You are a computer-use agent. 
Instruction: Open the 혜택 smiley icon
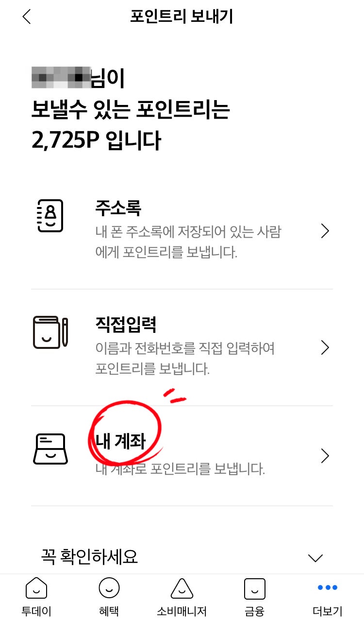click(x=109, y=588)
